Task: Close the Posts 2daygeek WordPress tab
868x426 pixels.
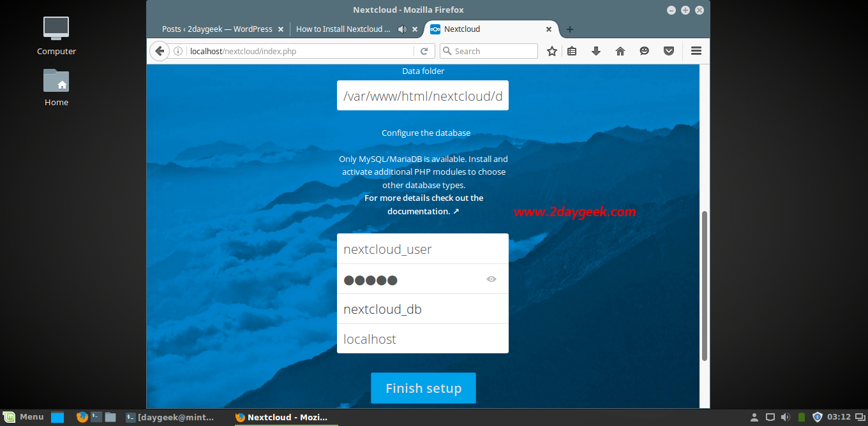Action: click(281, 29)
